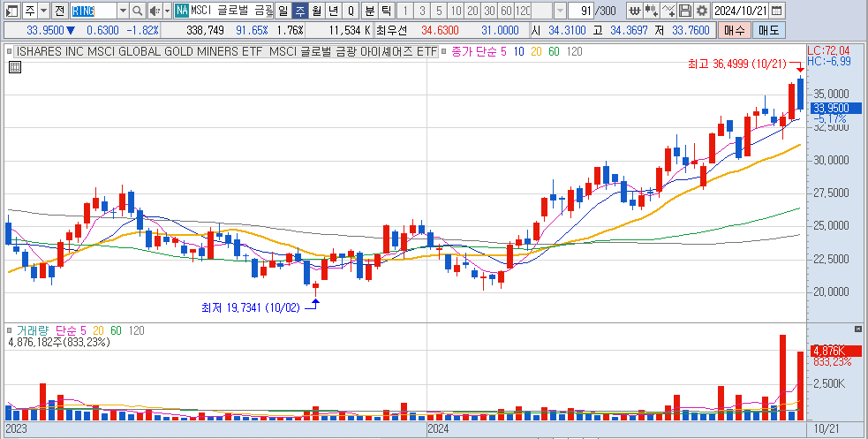
Task: Click the 거래량 volume legend label
Action: [32, 330]
